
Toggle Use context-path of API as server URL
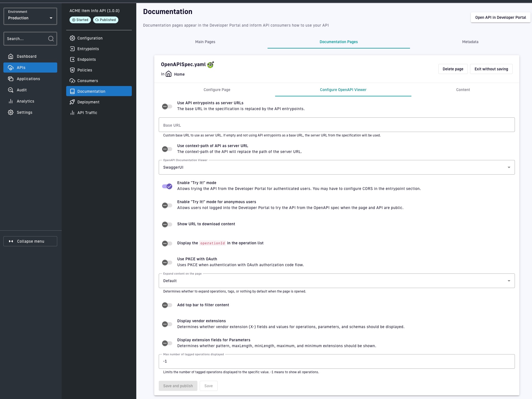coord(167,149)
